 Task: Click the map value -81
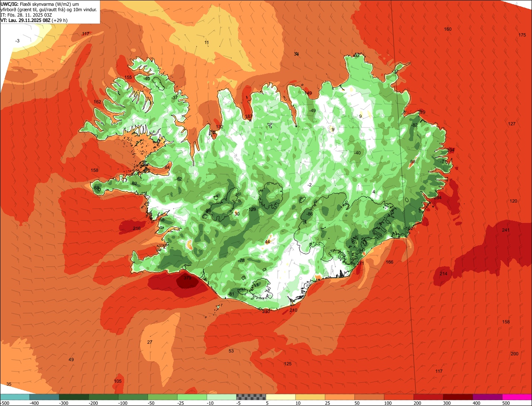click(231, 294)
